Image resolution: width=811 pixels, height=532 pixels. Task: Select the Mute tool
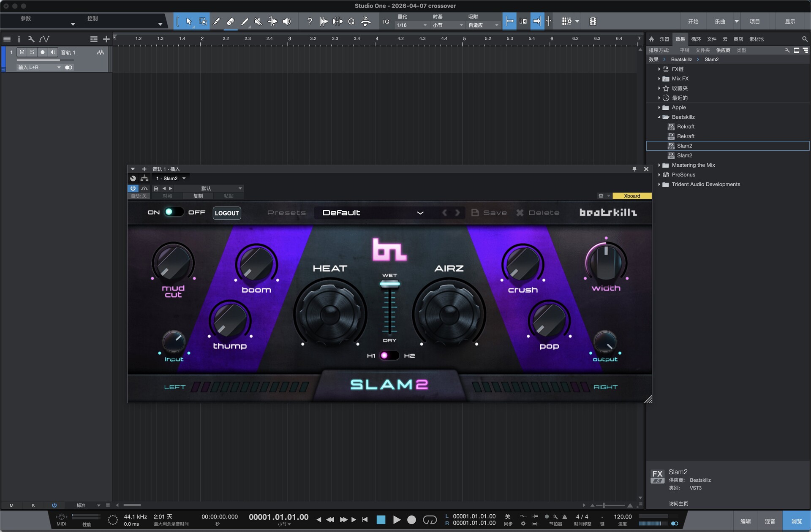point(258,22)
